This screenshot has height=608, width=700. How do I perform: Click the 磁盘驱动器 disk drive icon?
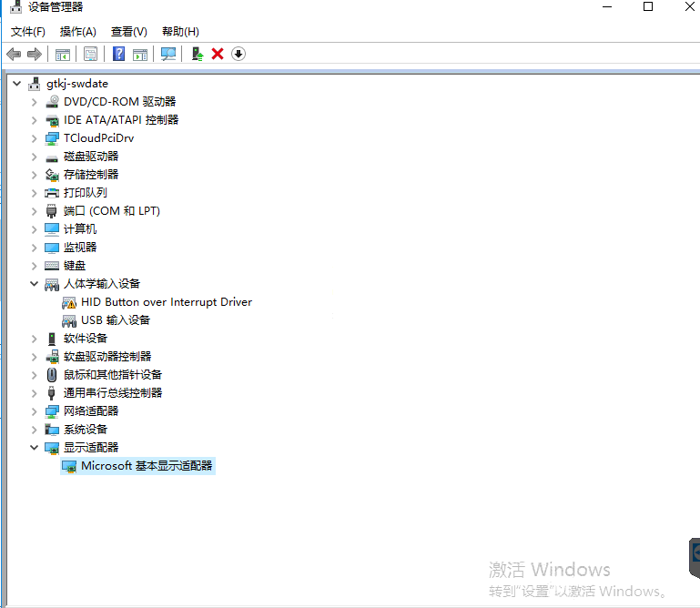tap(52, 157)
